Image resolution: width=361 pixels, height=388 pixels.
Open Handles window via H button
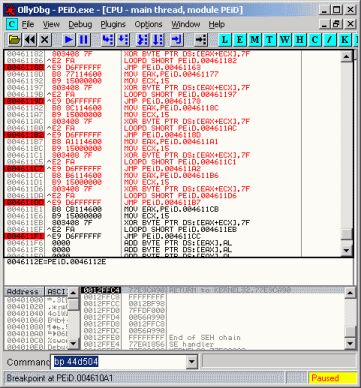coord(299,40)
